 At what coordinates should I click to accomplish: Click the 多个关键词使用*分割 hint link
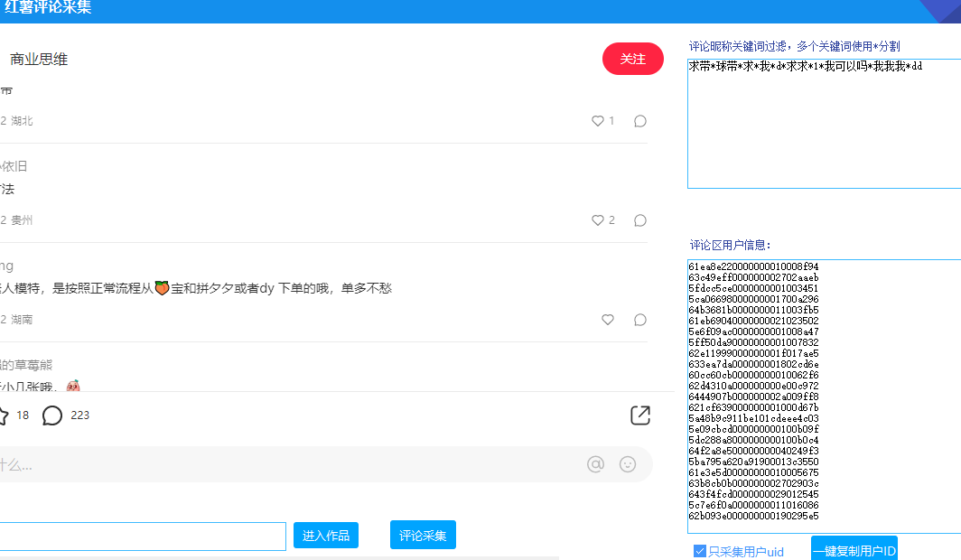pyautogui.click(x=849, y=45)
